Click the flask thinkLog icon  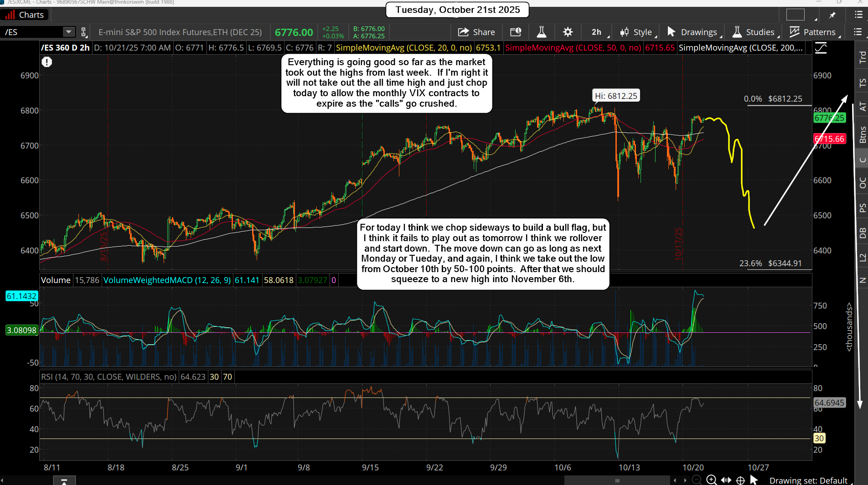(542, 32)
